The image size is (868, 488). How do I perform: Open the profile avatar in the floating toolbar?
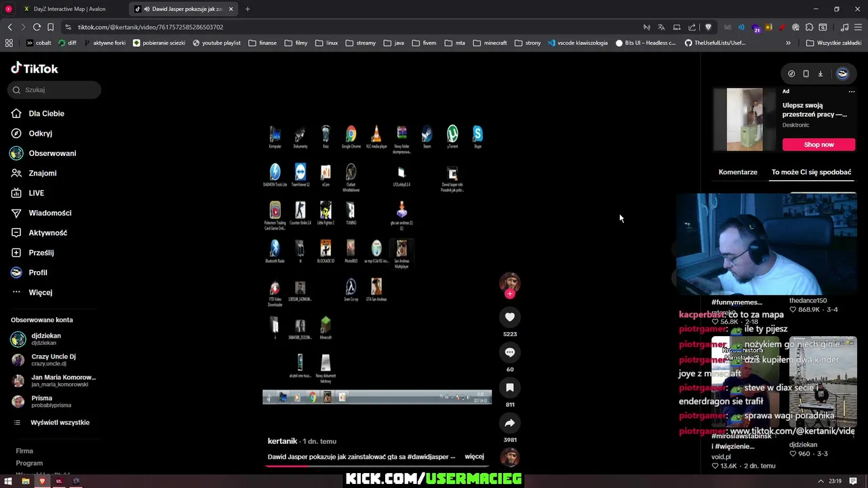coord(842,73)
